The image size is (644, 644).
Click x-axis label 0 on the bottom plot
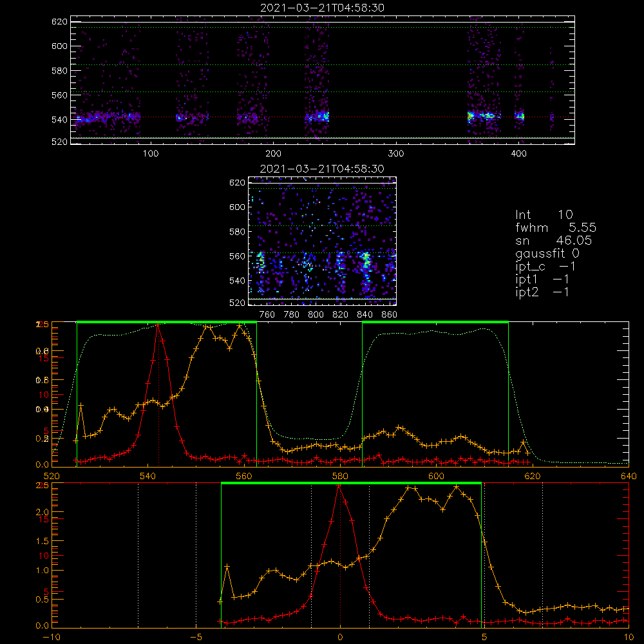pyautogui.click(x=340, y=637)
